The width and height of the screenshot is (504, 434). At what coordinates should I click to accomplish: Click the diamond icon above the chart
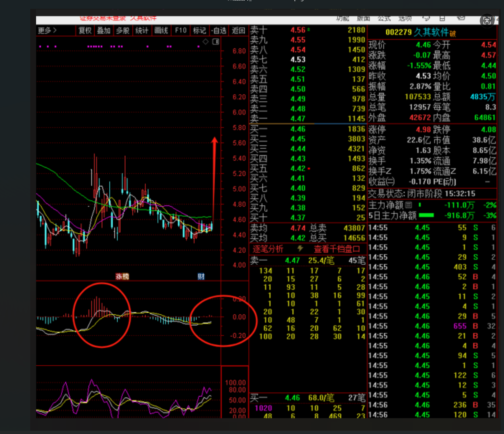coord(206,42)
